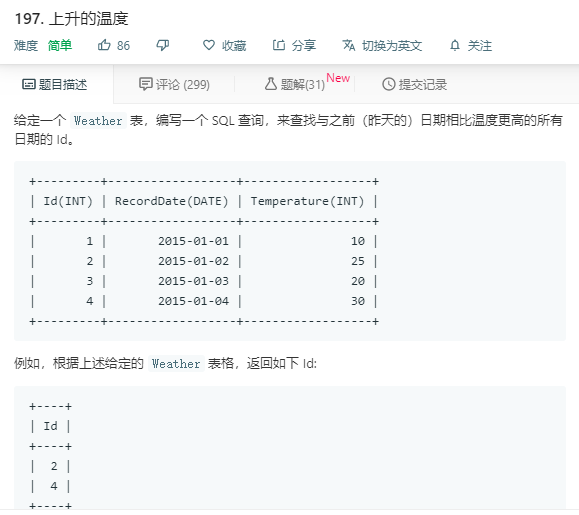Click the thumbs-up like icon

[x=104, y=45]
